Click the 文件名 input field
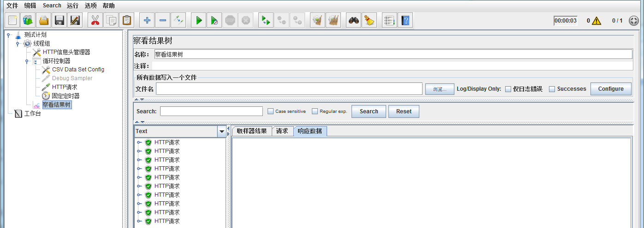This screenshot has height=228, width=644. (x=289, y=89)
